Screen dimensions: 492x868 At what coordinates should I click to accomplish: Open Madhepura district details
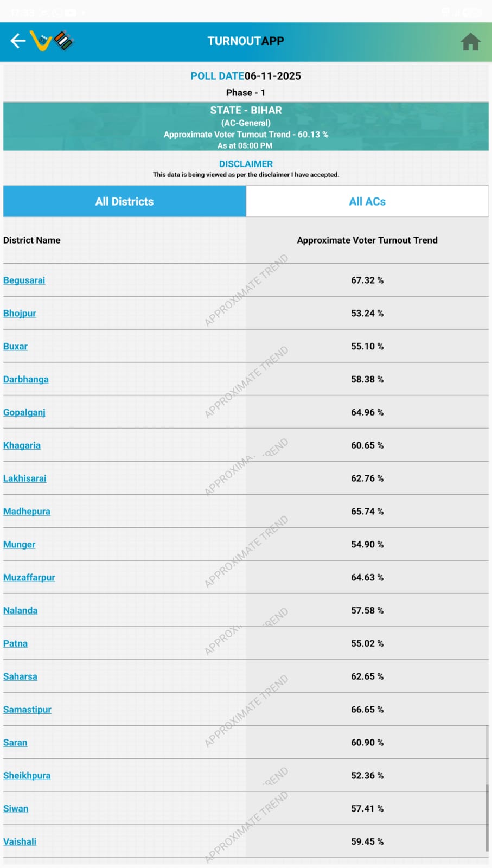click(x=27, y=512)
